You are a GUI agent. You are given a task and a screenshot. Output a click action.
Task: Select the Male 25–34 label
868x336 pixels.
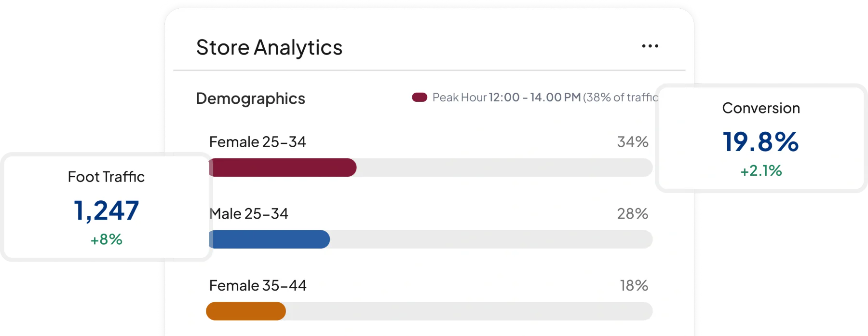tap(249, 214)
